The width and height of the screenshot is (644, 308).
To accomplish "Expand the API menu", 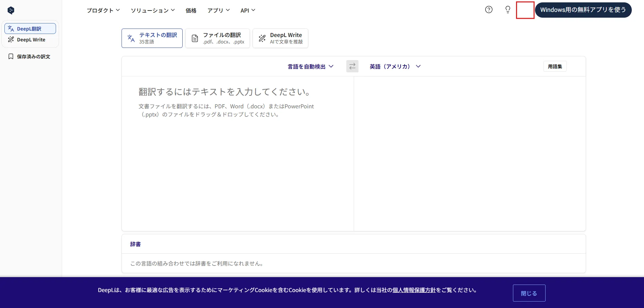I will [x=248, y=11].
